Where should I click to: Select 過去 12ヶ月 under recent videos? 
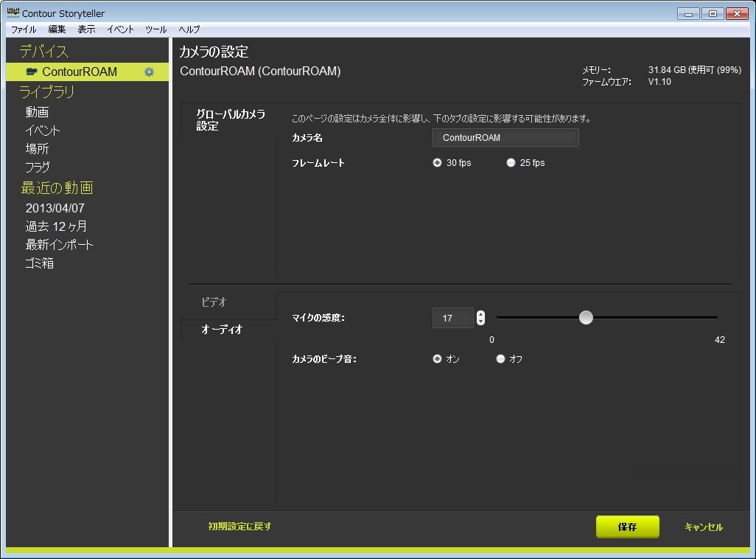click(57, 226)
